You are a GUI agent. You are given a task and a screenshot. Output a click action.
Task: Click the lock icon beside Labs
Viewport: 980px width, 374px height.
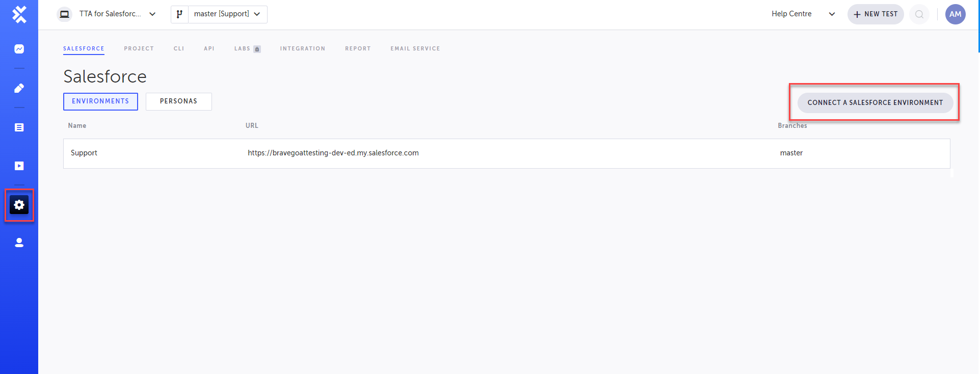coord(257,49)
